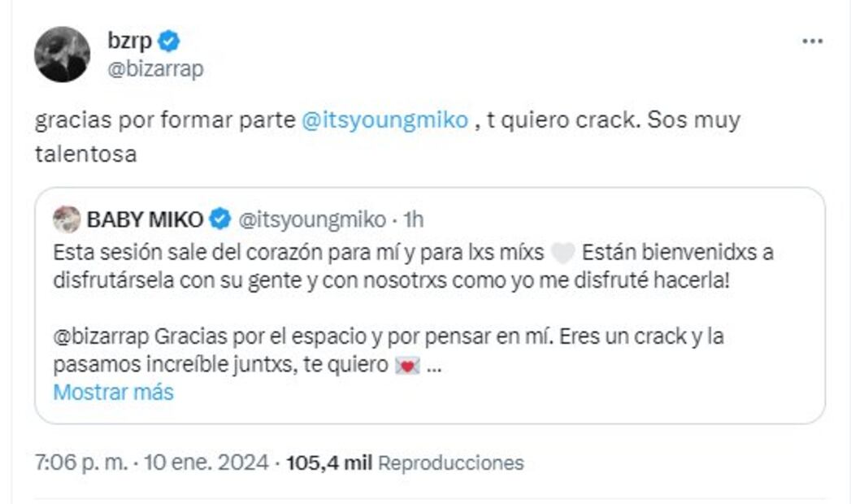Open the three-dot more options menu

tap(812, 41)
